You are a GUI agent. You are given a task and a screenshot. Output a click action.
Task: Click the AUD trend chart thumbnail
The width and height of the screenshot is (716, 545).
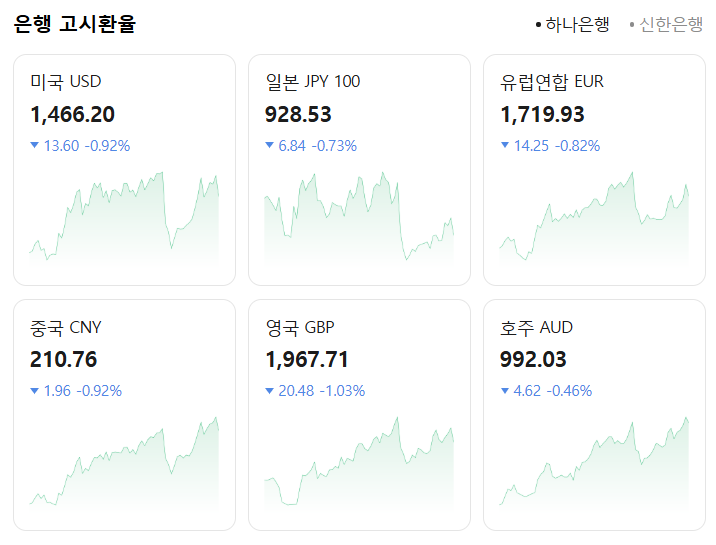[x=594, y=462]
